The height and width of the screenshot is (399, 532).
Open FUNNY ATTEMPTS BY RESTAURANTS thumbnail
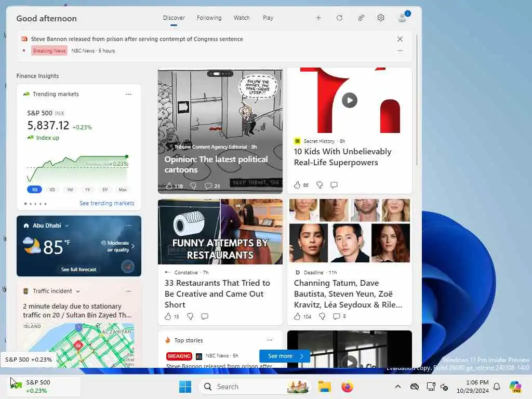220,232
